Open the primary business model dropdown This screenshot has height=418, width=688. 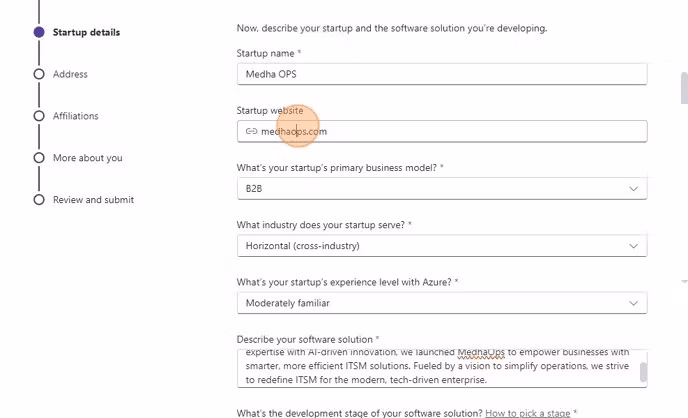pyautogui.click(x=441, y=188)
